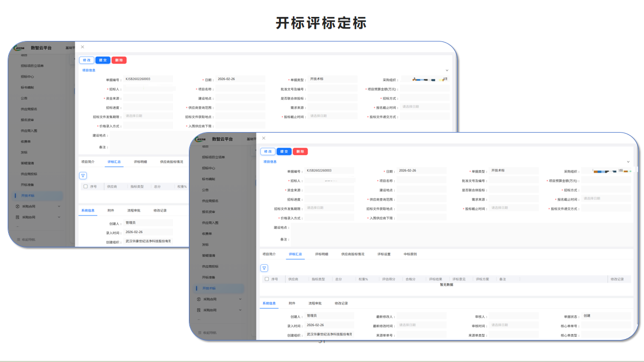Screen dimensions: 644x362
Task: Open 审核时间 date picker in front screenshot
Action: pyautogui.click(x=513, y=325)
